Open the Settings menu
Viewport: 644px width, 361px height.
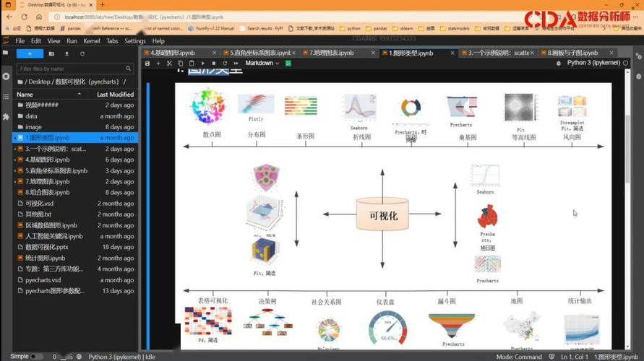tap(135, 41)
